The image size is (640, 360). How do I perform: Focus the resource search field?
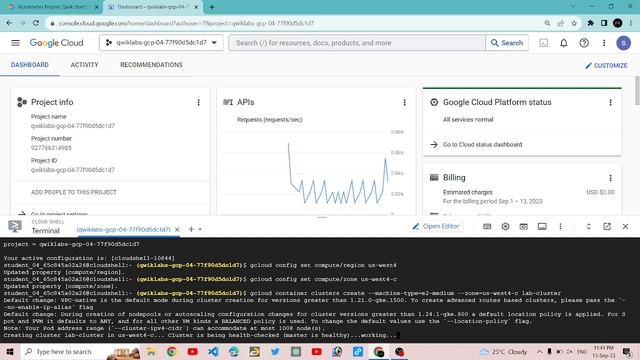357,43
